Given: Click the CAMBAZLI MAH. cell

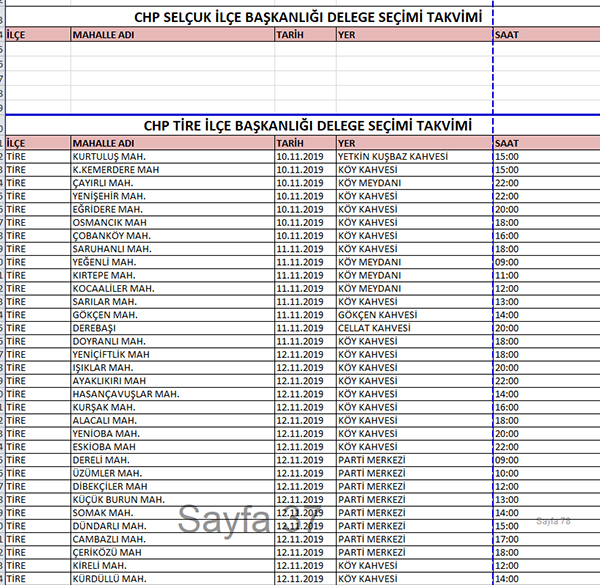Looking at the screenshot, I should 173,539.
